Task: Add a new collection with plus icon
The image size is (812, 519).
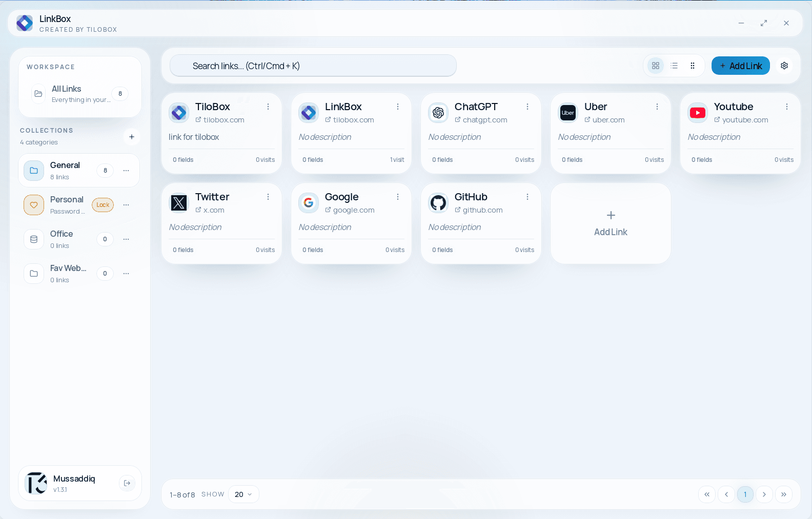Action: coord(132,137)
